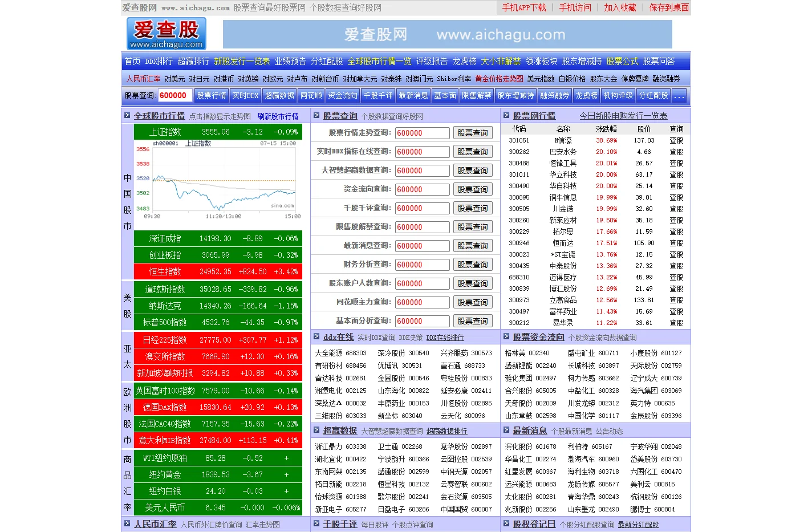Open the 人民币汇率 link in currency bar
This screenshot has height=532, width=812.
[x=144, y=79]
